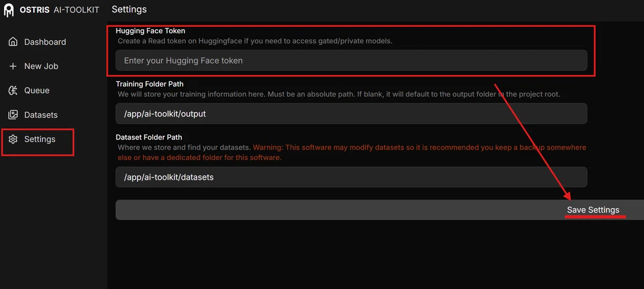
Task: Click the Hugging Face Token label
Action: click(150, 31)
